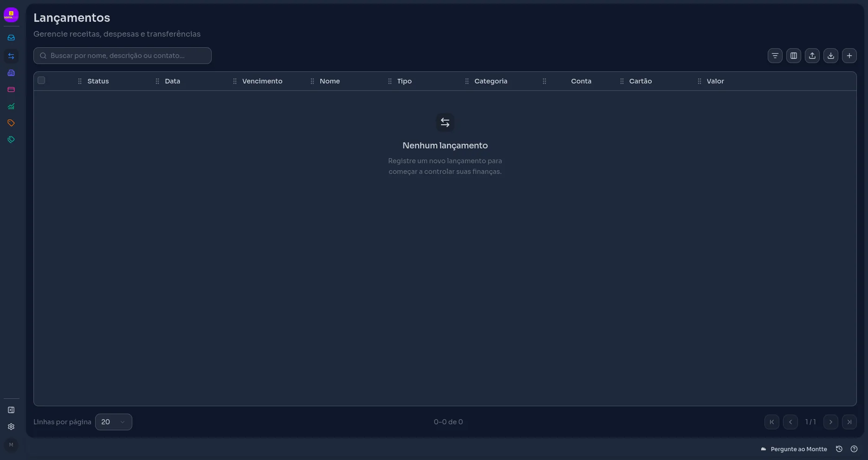Click the Lançamentos page title
This screenshot has width=868, height=460.
click(72, 18)
